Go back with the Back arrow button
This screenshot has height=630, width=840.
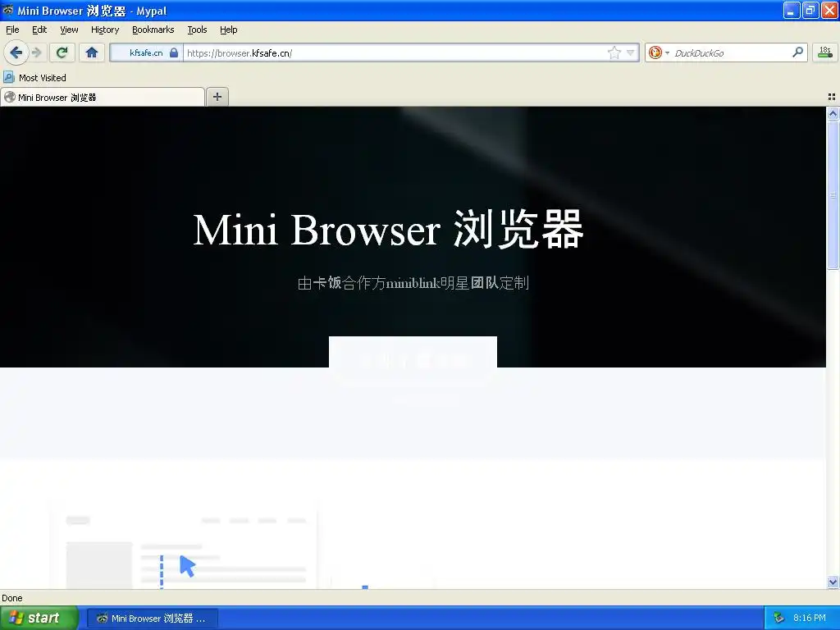coord(16,52)
